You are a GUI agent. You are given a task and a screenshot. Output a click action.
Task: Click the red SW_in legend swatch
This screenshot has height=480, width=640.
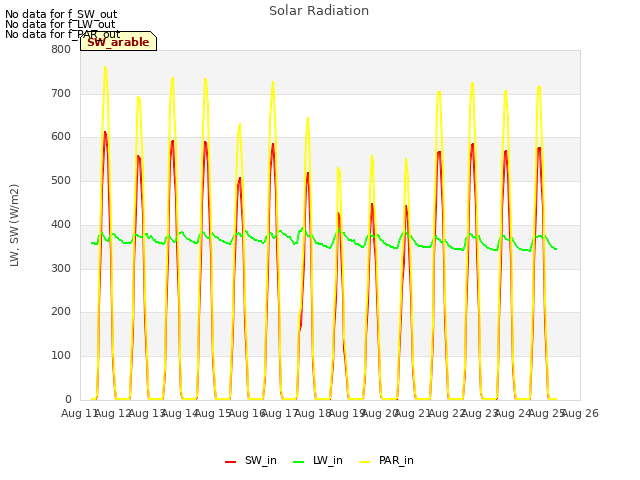click(x=231, y=462)
